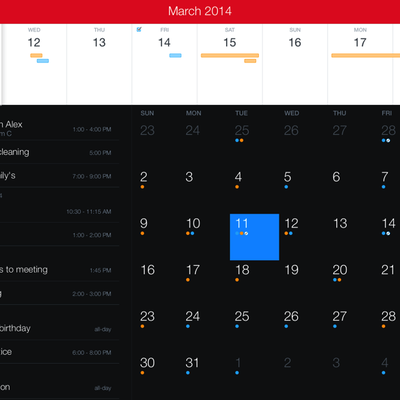Open the event at 7:00 - 9:00 PM
Viewport: 400px width, 400px height.
click(x=59, y=176)
